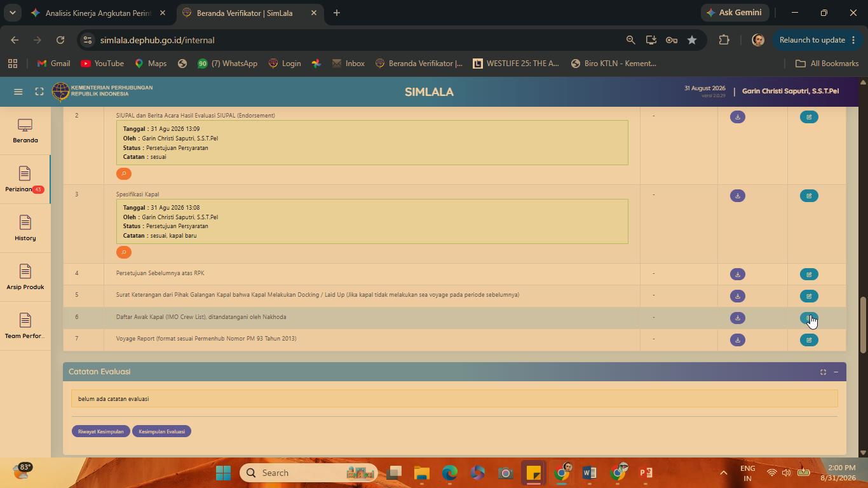Download the Spesifikasi Kapal document
The width and height of the screenshot is (868, 488).
tap(737, 196)
